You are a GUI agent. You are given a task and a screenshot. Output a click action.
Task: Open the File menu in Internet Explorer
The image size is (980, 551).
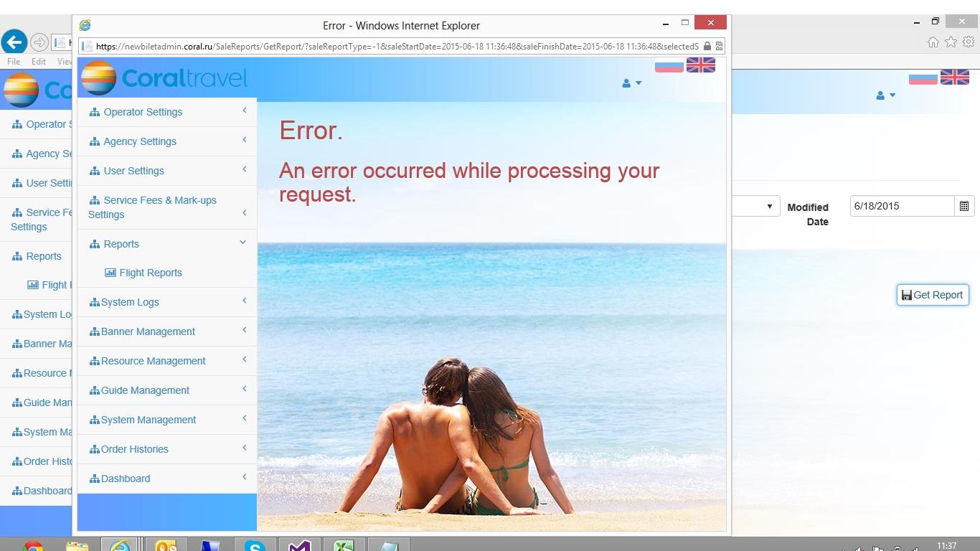(x=14, y=62)
